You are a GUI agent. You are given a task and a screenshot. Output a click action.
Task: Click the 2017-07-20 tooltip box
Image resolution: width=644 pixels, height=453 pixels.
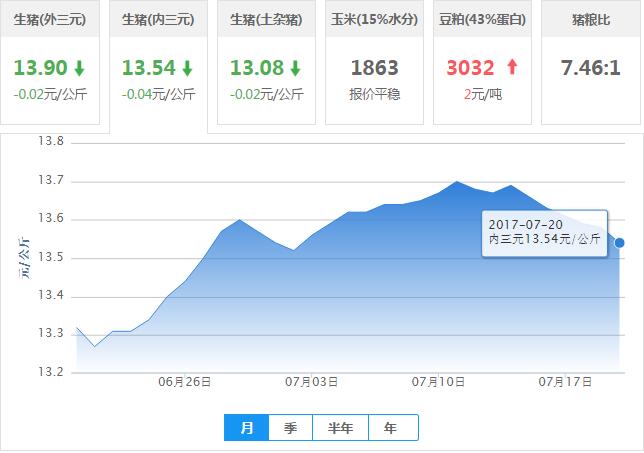tap(544, 233)
